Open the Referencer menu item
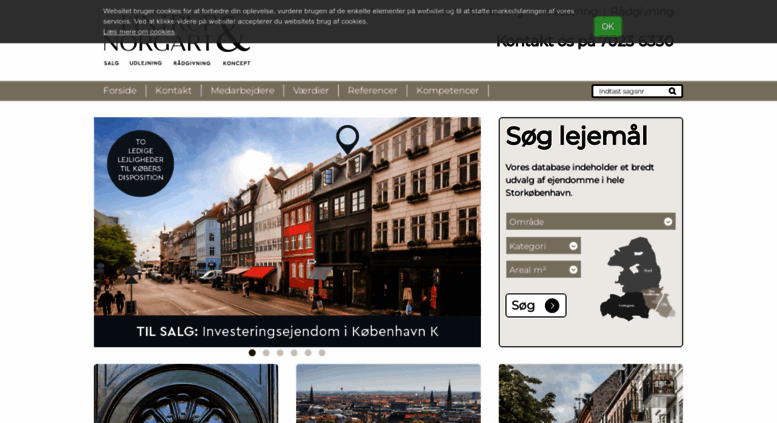Image resolution: width=777 pixels, height=423 pixels. (x=372, y=91)
